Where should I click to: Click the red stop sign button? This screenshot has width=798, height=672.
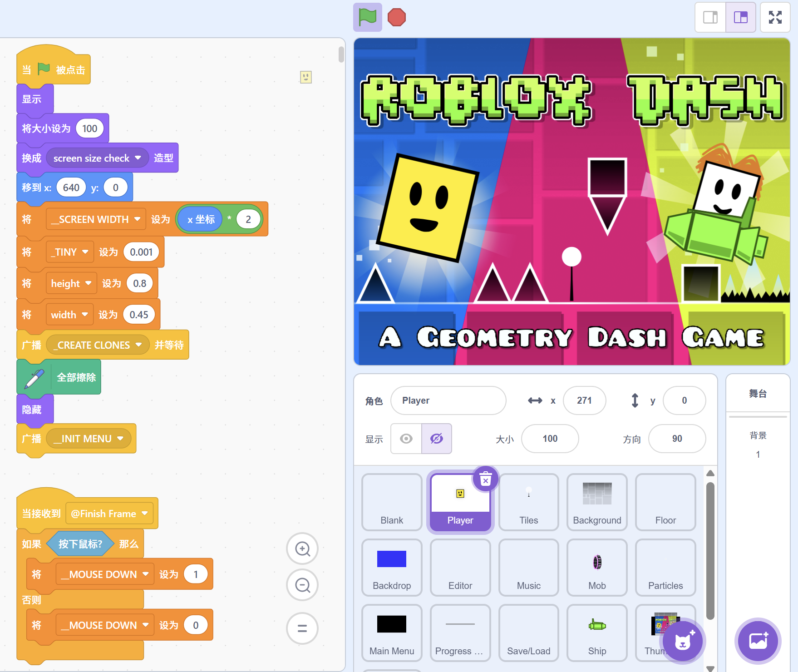(x=397, y=17)
